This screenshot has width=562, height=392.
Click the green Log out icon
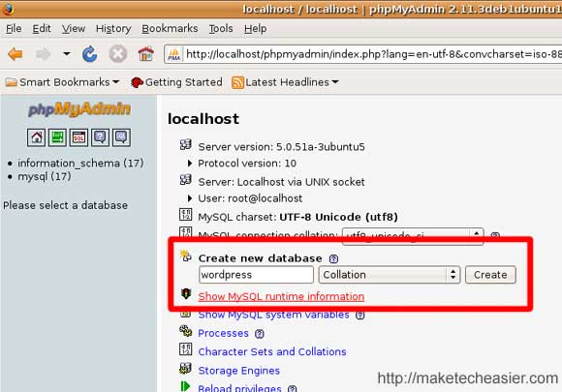57,137
